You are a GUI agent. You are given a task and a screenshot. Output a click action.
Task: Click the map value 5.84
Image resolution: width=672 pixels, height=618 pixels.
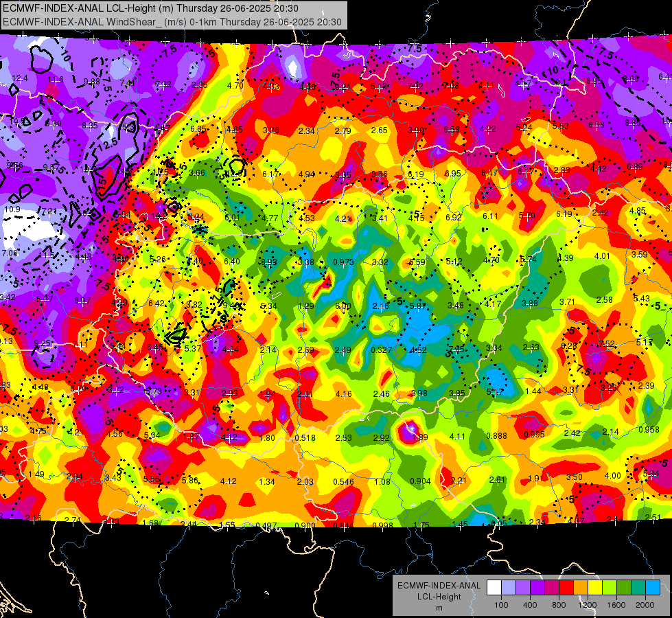651,474
